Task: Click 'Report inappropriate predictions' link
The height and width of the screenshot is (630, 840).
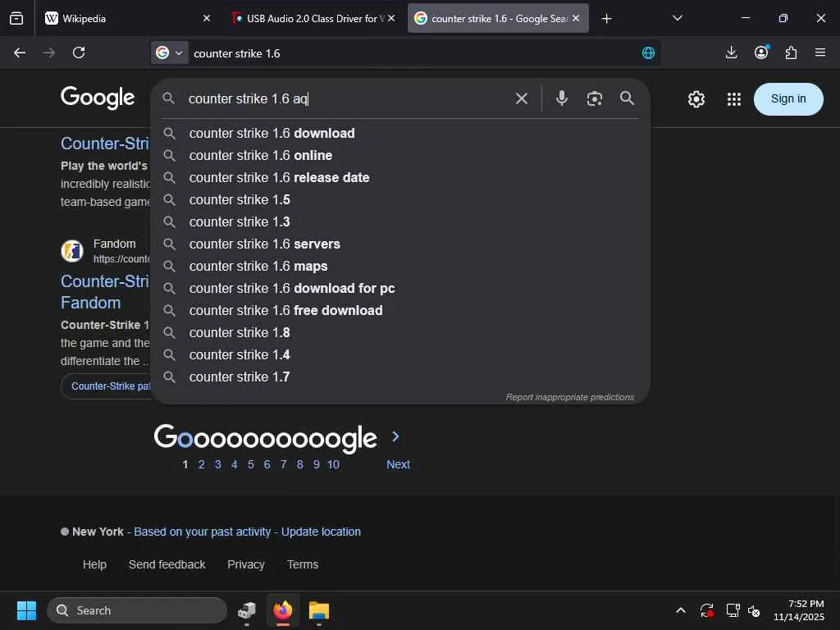Action: (x=570, y=397)
